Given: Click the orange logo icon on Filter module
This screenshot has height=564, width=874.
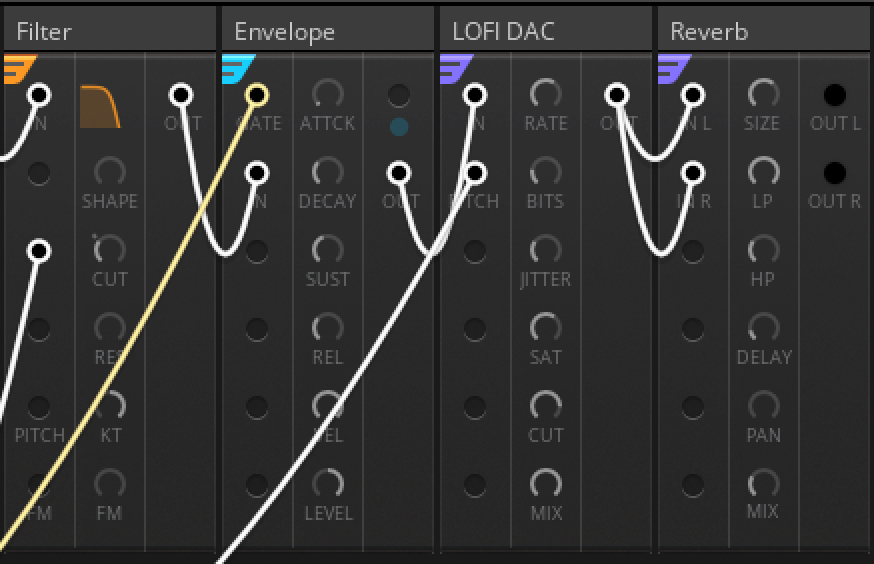Looking at the screenshot, I should [x=18, y=69].
